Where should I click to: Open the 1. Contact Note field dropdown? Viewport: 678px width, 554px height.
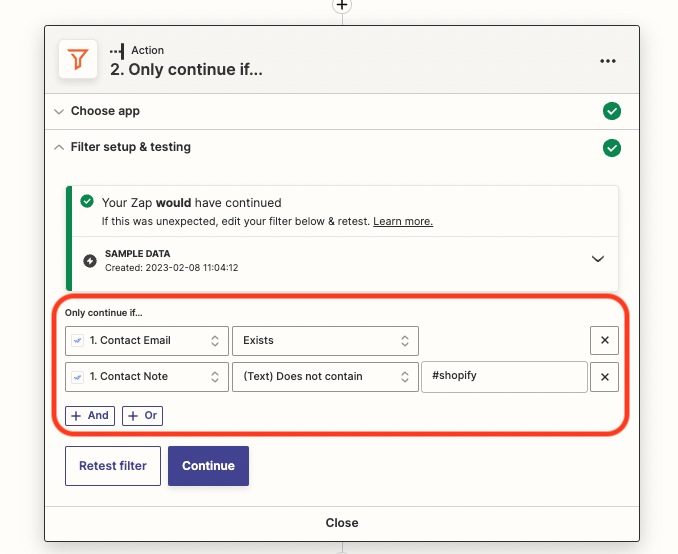pyautogui.click(x=146, y=377)
